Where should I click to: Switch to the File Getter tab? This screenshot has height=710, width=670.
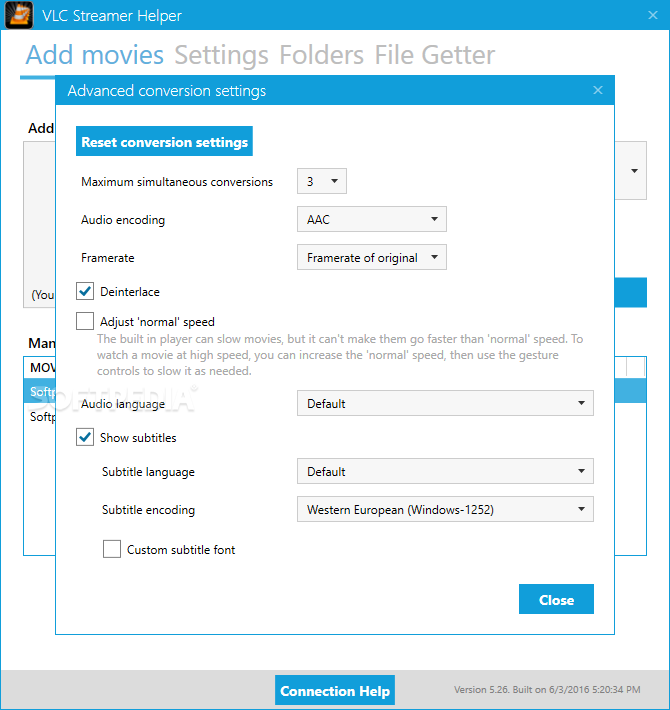(x=435, y=55)
